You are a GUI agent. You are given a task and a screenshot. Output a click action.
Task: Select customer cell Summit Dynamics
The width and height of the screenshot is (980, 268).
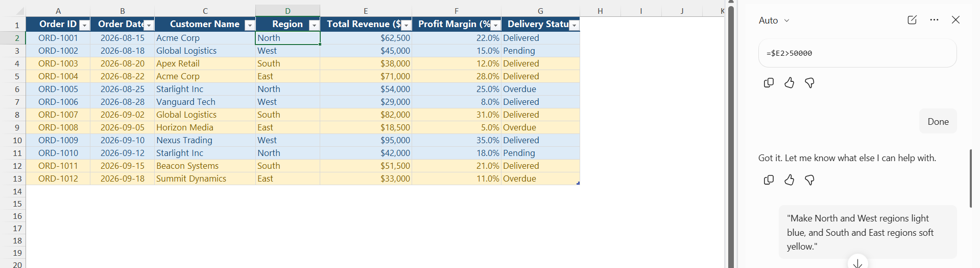pos(205,178)
